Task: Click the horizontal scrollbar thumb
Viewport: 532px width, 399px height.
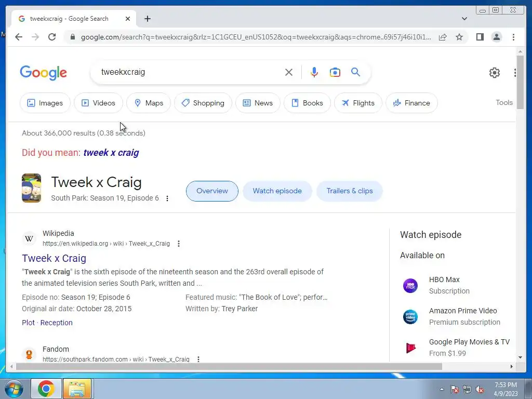Action: 229,367
